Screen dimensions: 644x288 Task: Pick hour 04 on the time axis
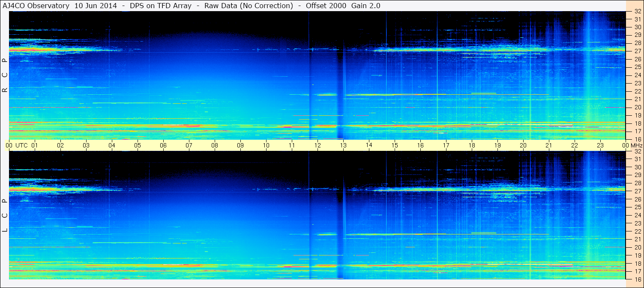[112, 145]
